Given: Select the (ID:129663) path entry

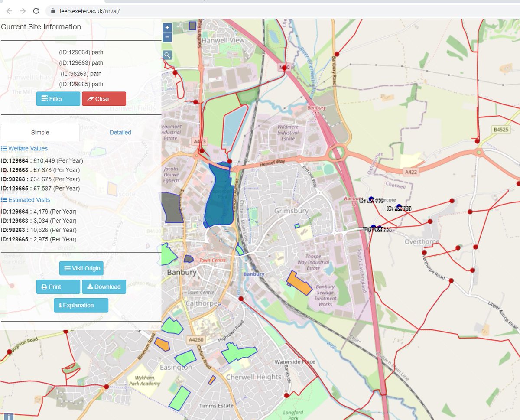Looking at the screenshot, I should 81,63.
